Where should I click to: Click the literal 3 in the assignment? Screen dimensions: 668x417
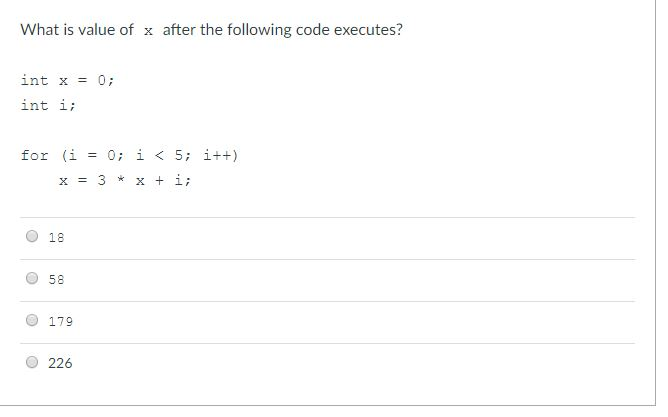101,180
